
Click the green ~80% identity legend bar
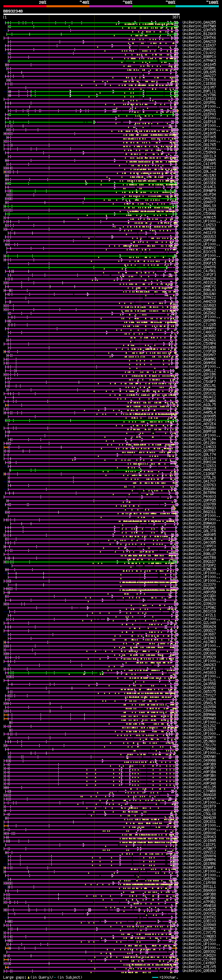[x=154, y=7]
